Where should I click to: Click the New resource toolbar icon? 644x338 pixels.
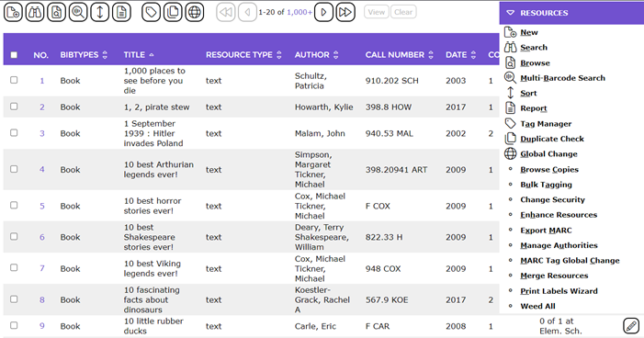(13, 12)
